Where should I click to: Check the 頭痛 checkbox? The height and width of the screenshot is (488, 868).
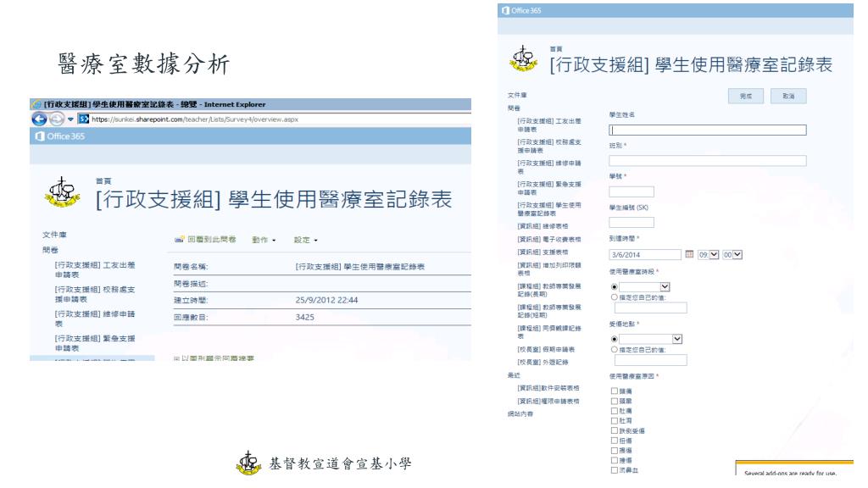pos(614,391)
